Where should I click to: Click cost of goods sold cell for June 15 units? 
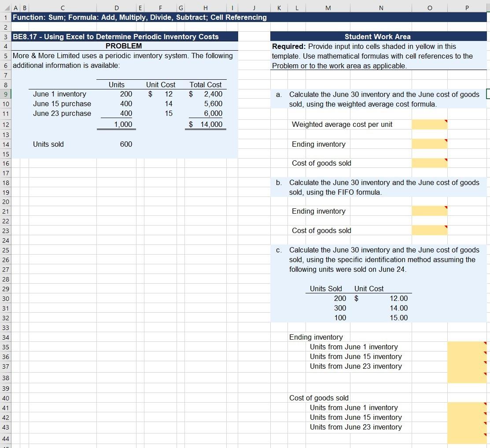(467, 417)
